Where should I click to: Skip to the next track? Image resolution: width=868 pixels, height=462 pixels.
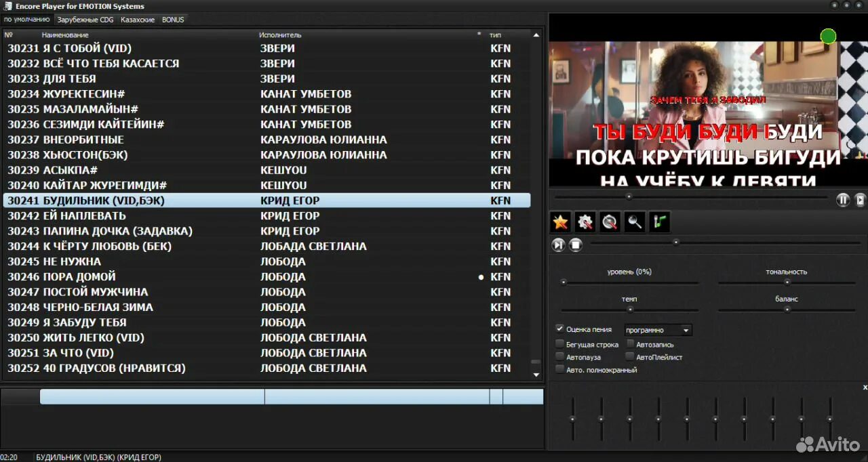[558, 245]
